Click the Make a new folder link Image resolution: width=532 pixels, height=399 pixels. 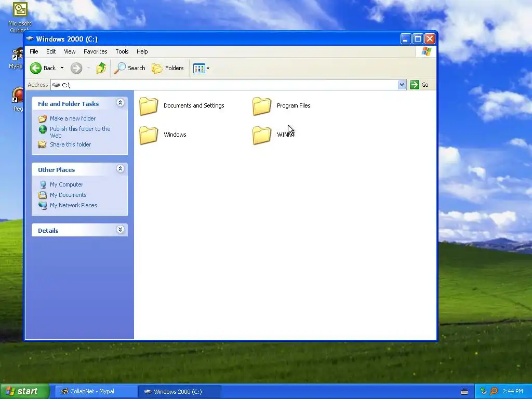click(73, 118)
